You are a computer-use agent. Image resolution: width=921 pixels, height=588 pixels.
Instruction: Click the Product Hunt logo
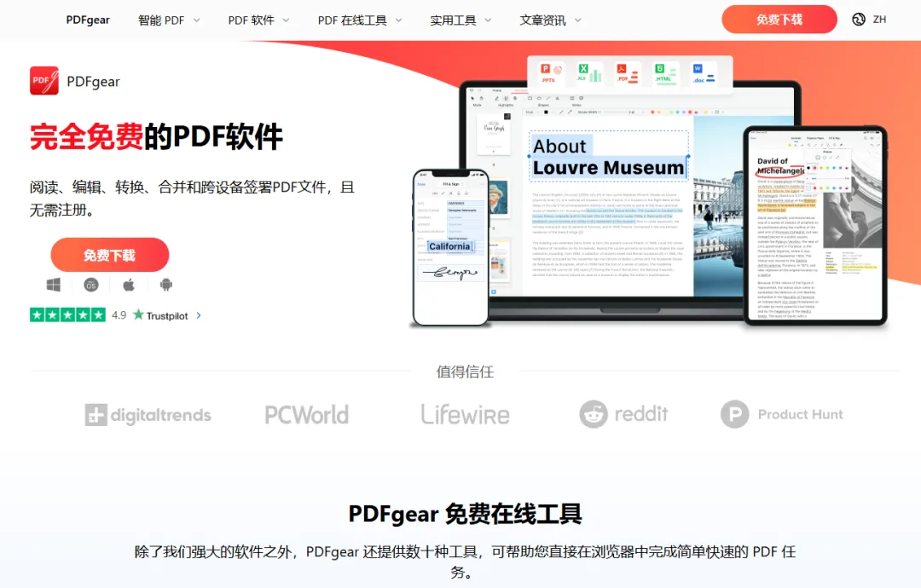pyautogui.click(x=782, y=414)
